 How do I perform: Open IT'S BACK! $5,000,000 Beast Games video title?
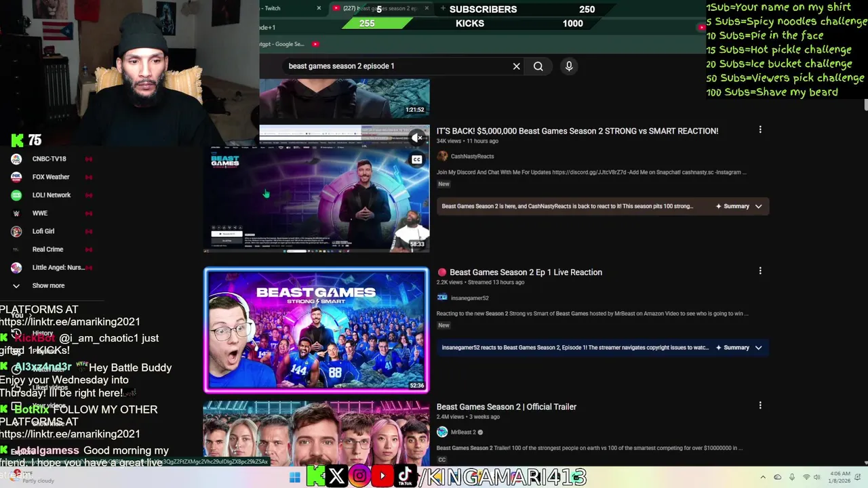point(577,131)
